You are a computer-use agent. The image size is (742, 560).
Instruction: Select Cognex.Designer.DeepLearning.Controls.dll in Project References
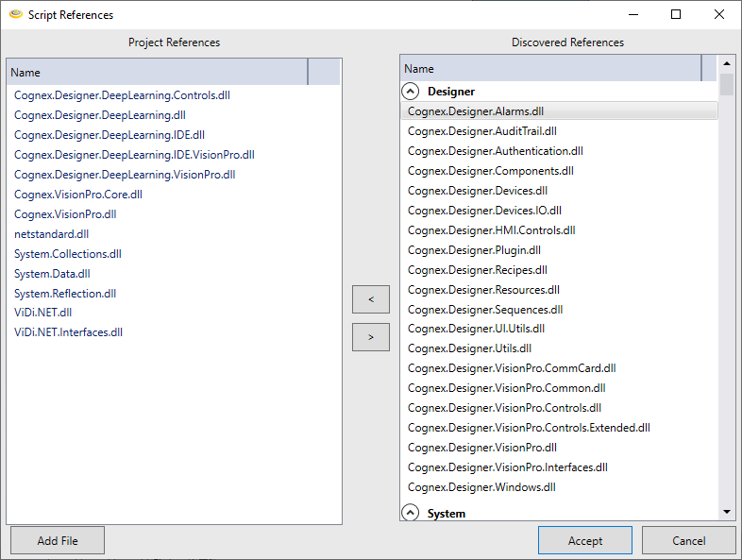pos(122,95)
